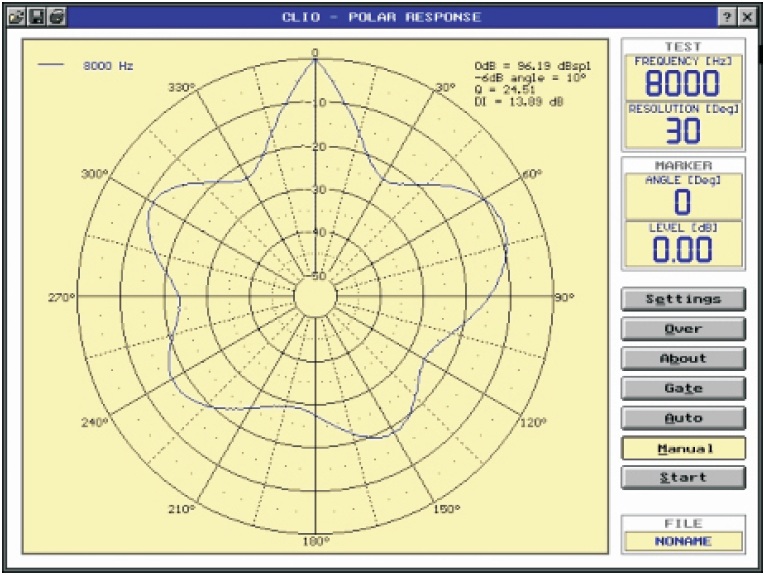Screen dimensions: 764x575
Task: Click the Over button
Action: click(683, 329)
